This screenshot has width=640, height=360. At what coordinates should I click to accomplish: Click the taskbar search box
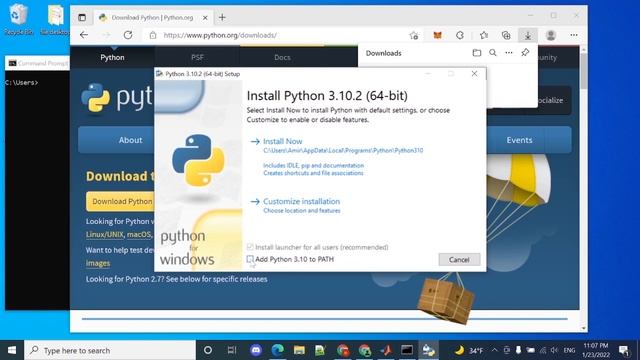click(x=110, y=350)
